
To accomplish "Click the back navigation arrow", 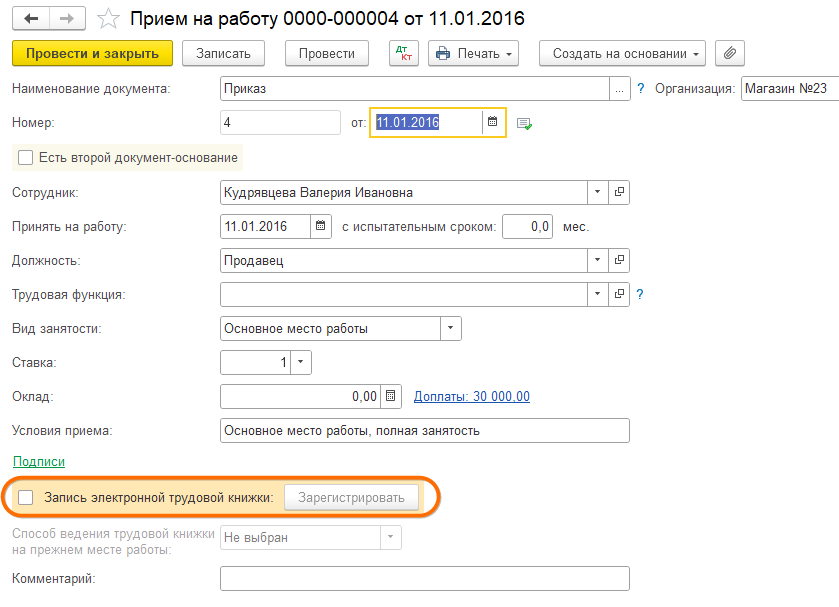I will (30, 19).
